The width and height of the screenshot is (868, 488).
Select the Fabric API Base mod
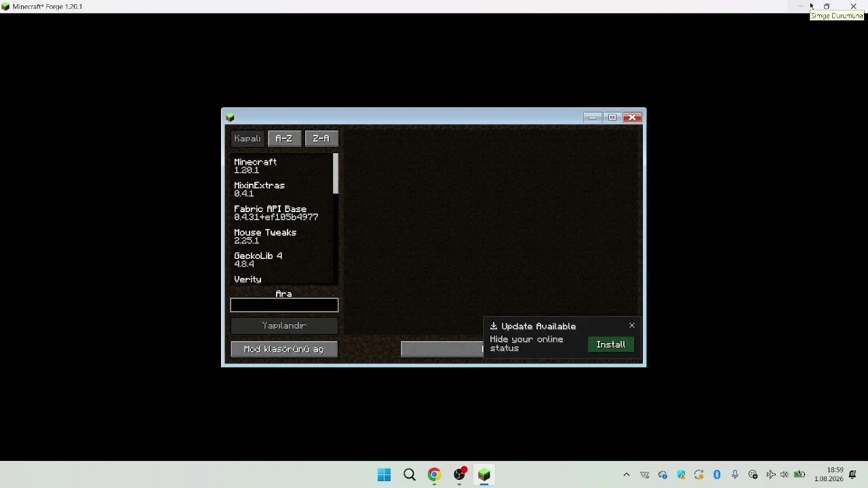pos(281,213)
